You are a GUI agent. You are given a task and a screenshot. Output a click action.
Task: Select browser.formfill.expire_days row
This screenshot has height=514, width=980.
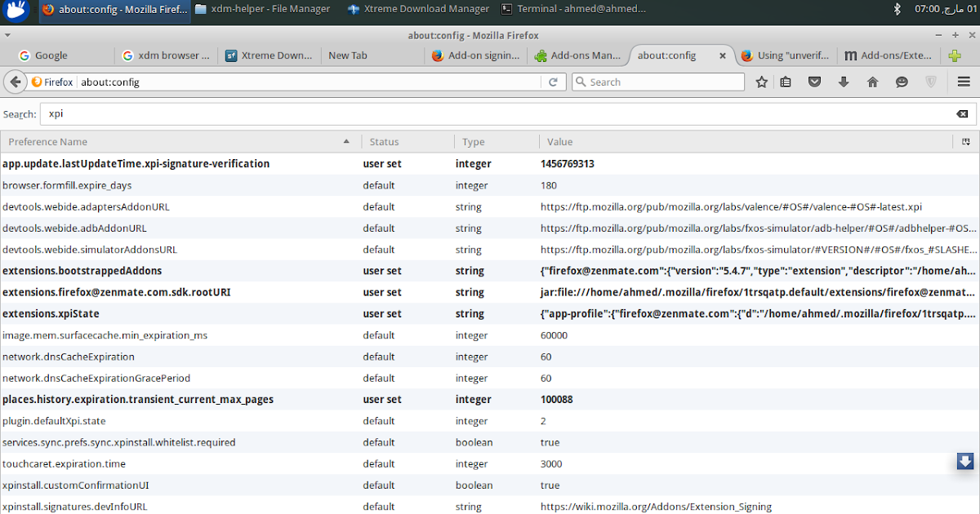coord(490,185)
